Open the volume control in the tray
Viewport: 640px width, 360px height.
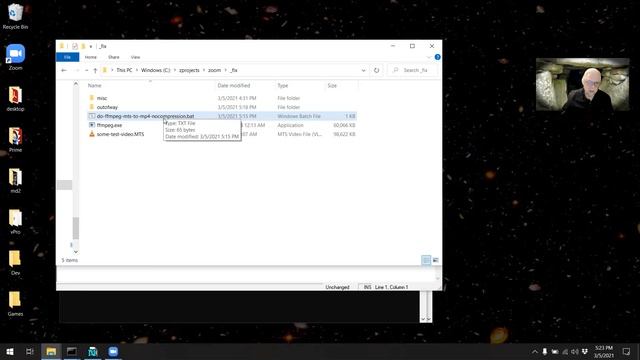pos(575,351)
